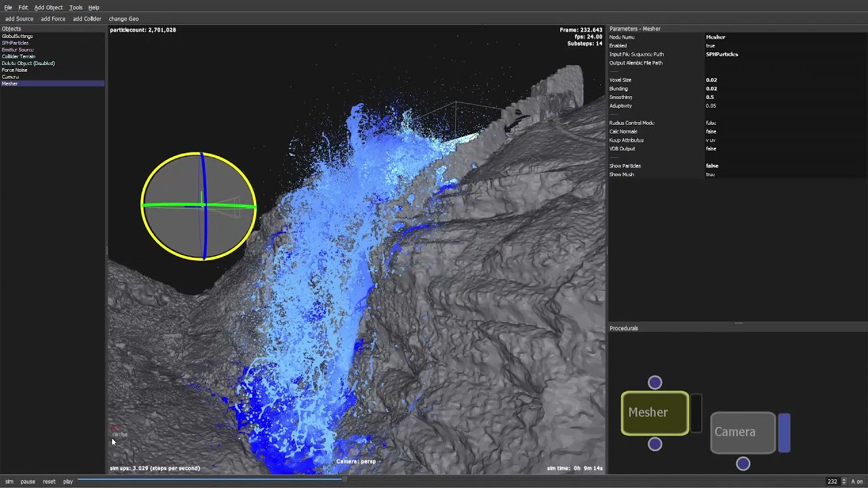Click the Procedurals panel header
868x488 pixels.
pyautogui.click(x=738, y=328)
